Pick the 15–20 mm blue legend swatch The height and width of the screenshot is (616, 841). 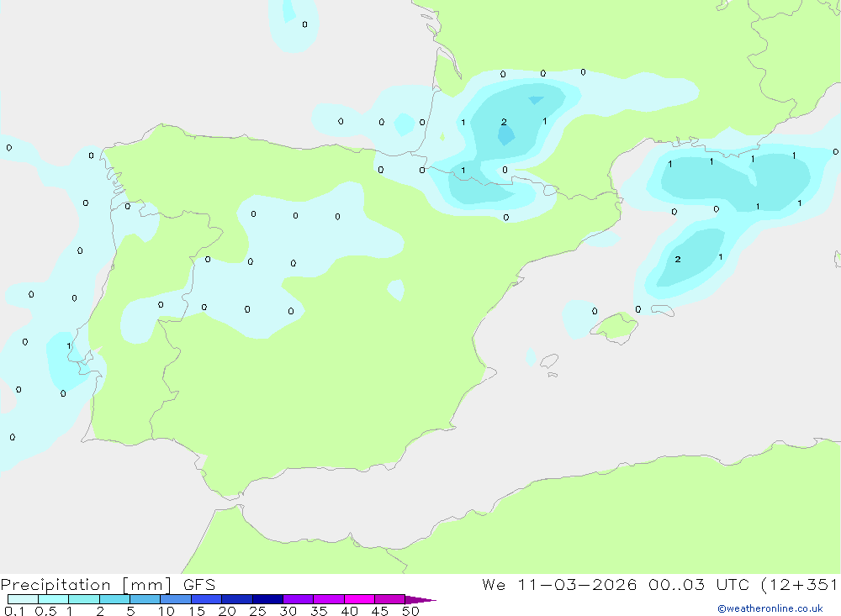[207, 599]
